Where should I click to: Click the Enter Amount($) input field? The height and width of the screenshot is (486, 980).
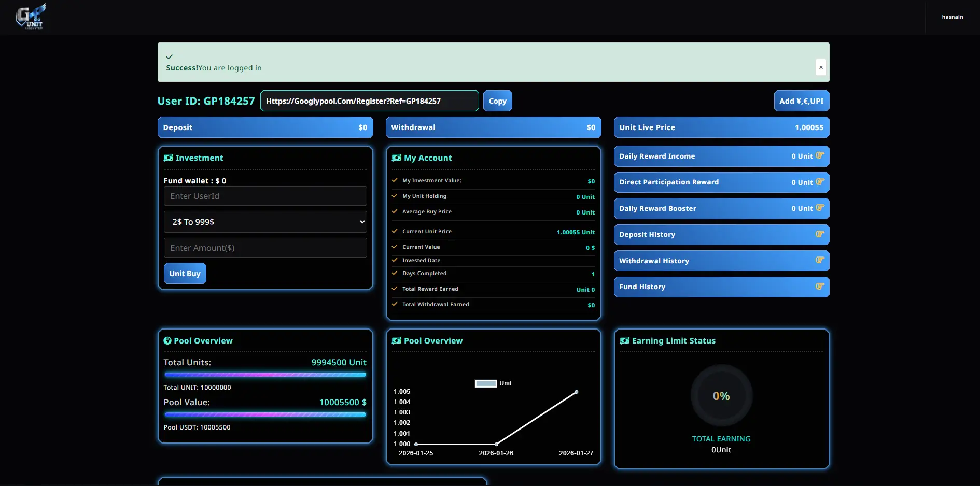pyautogui.click(x=265, y=248)
